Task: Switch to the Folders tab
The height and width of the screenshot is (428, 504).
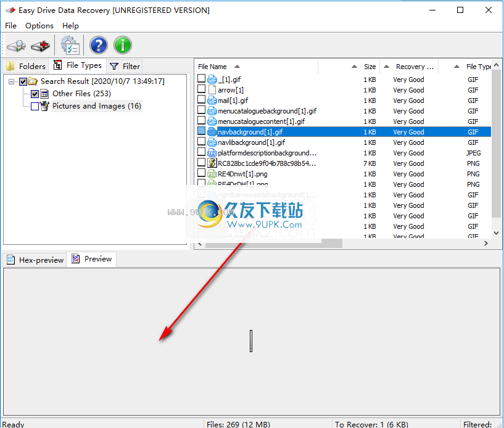Action: coord(26,66)
